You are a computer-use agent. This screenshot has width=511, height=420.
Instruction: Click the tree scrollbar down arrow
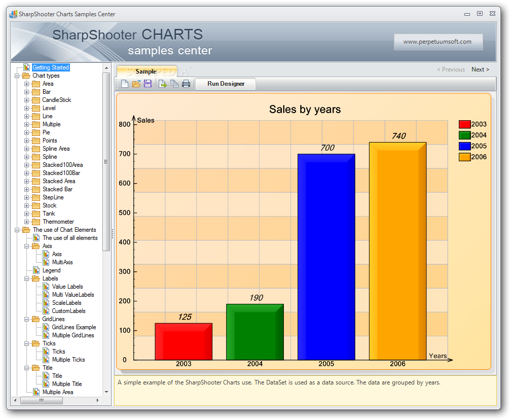[x=106, y=392]
